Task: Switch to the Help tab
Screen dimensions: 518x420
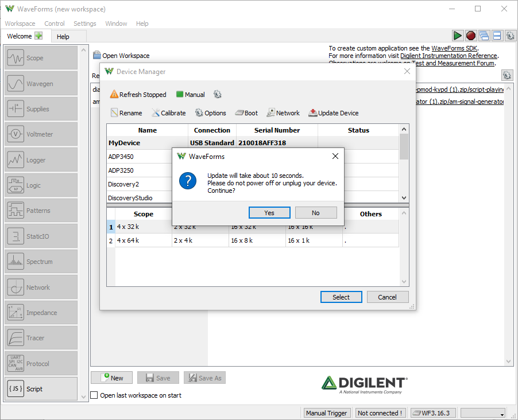Action: tap(69, 36)
